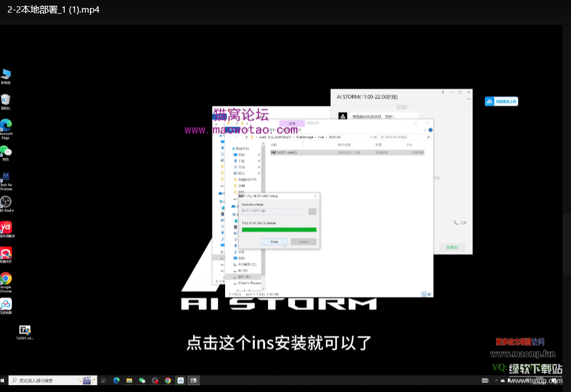Click the FileStorage breadcrumb in address bar
Viewport: 571px width, 392px height.
click(x=305, y=137)
